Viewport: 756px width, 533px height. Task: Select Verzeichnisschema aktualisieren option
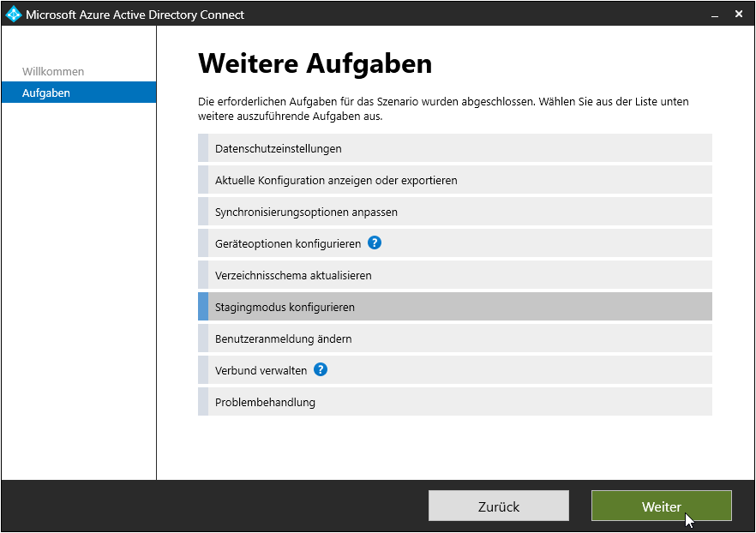454,275
